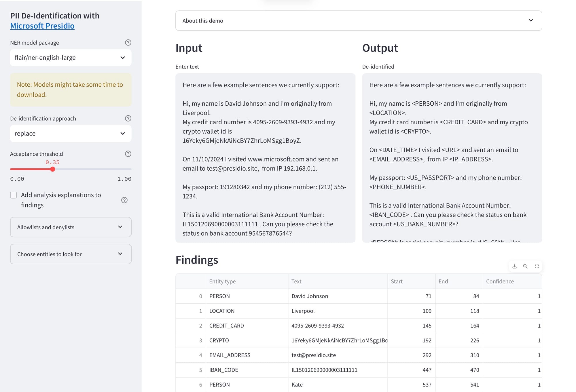Viewport: 576px width, 392px height.
Task: Expand Allowlists and denylists panel
Action: [x=71, y=227]
